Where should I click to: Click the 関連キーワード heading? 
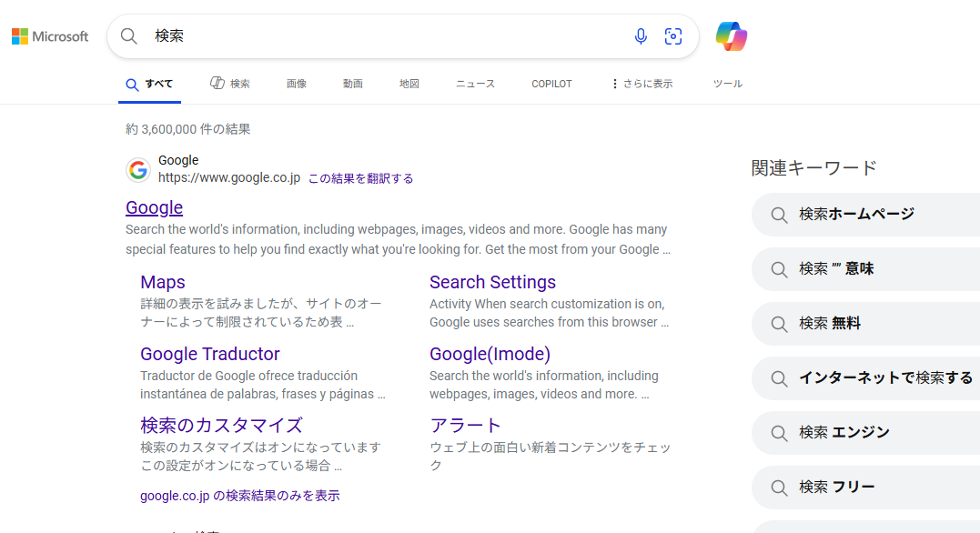813,168
